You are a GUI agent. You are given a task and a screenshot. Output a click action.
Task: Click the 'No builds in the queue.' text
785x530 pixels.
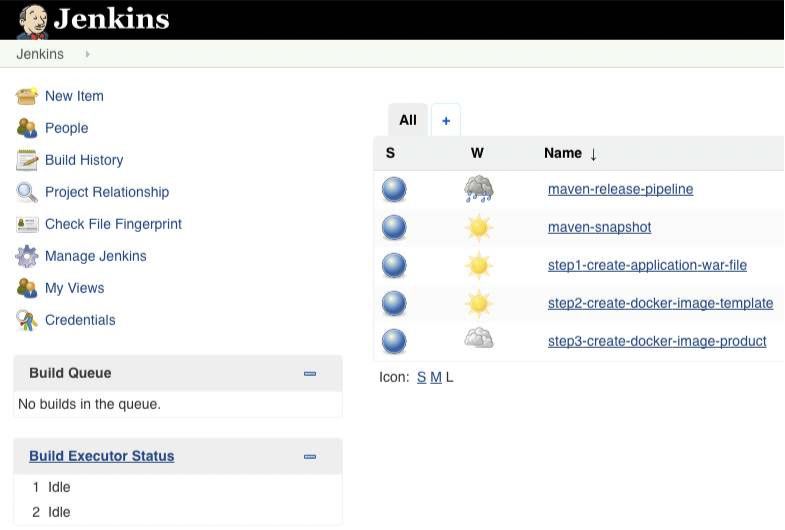(89, 404)
